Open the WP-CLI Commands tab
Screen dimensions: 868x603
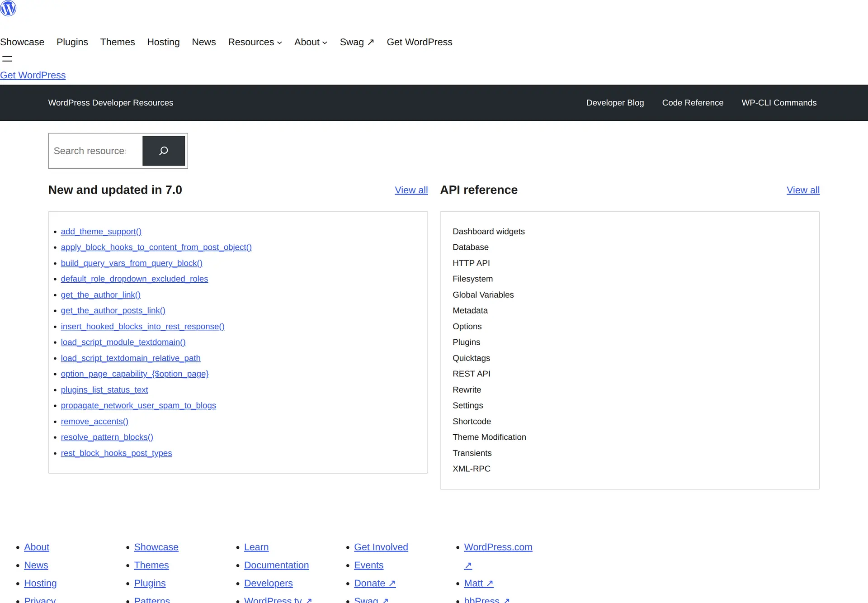[x=779, y=103]
